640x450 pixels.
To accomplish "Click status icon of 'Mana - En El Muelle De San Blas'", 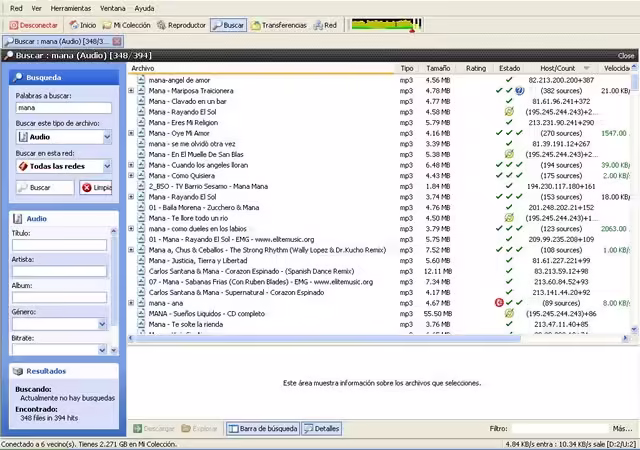I will click(509, 154).
